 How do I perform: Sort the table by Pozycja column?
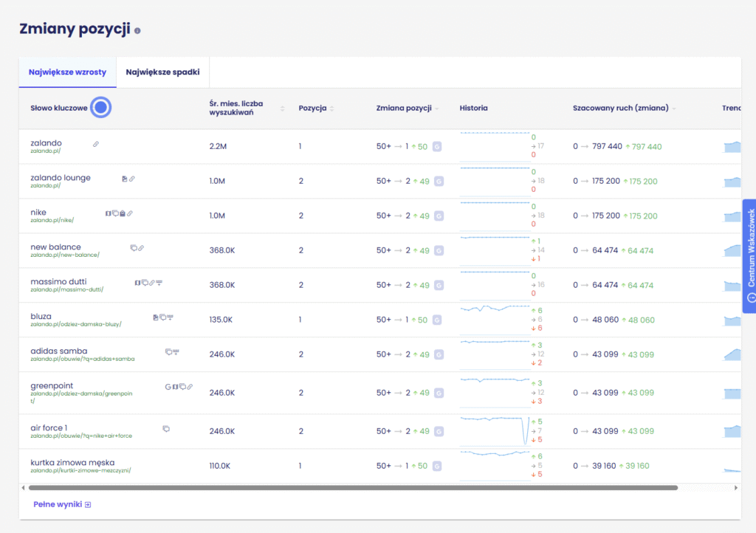pyautogui.click(x=331, y=109)
